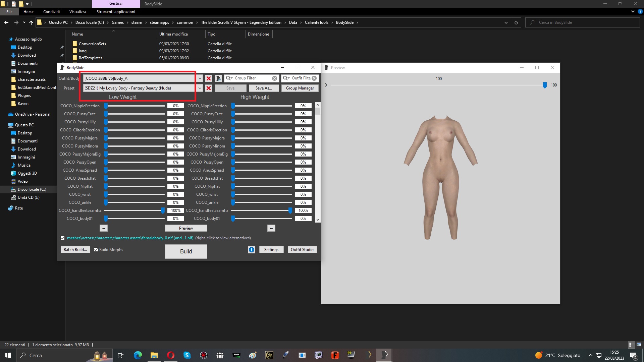Open Explorer help question mark icon

(640, 11)
